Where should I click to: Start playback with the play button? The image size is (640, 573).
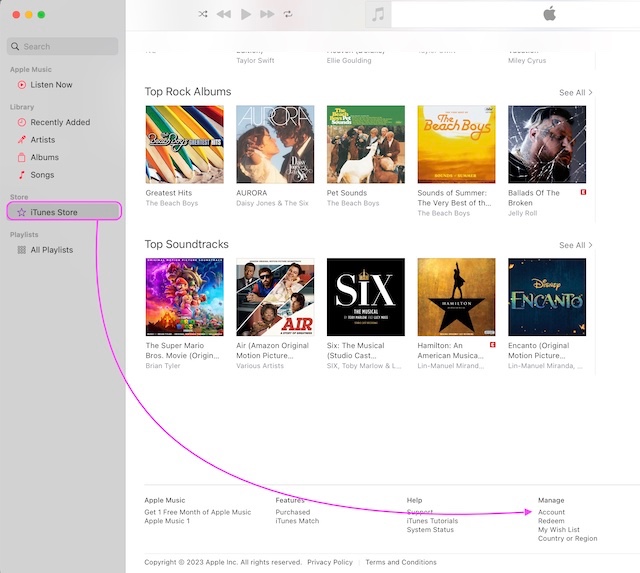click(246, 14)
